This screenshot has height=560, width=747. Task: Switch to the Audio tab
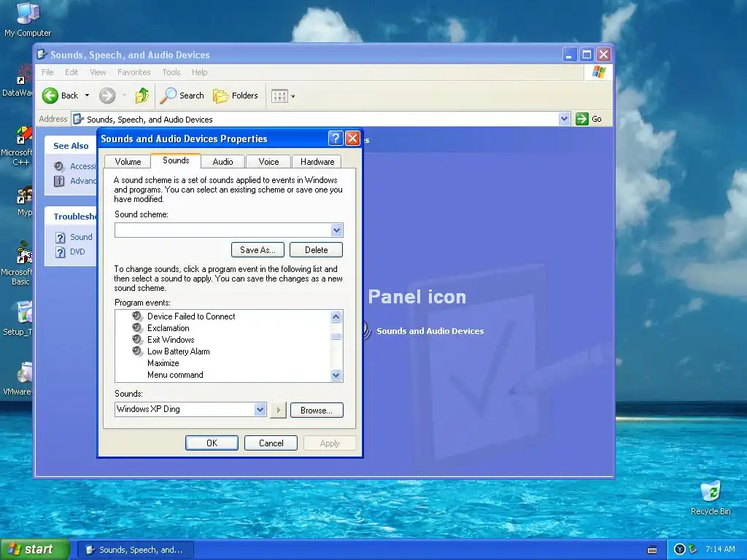222,161
